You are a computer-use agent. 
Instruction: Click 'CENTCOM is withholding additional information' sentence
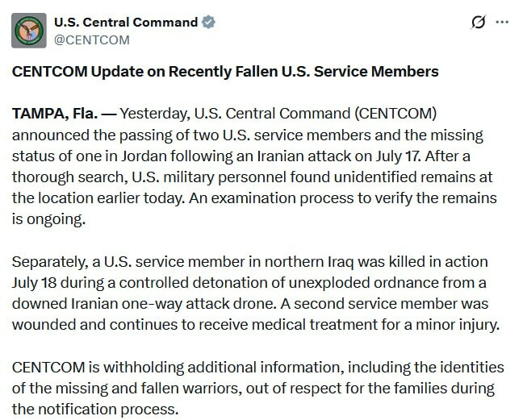click(x=179, y=368)
